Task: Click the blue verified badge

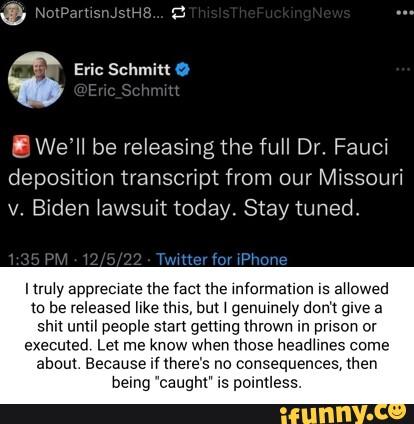Action: point(182,70)
